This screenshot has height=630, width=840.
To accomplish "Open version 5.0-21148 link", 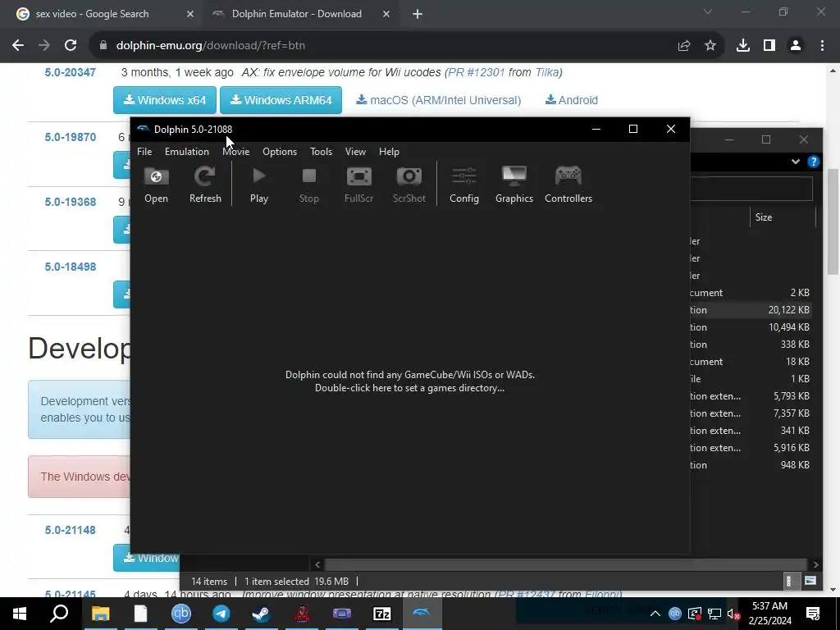I will tap(71, 531).
